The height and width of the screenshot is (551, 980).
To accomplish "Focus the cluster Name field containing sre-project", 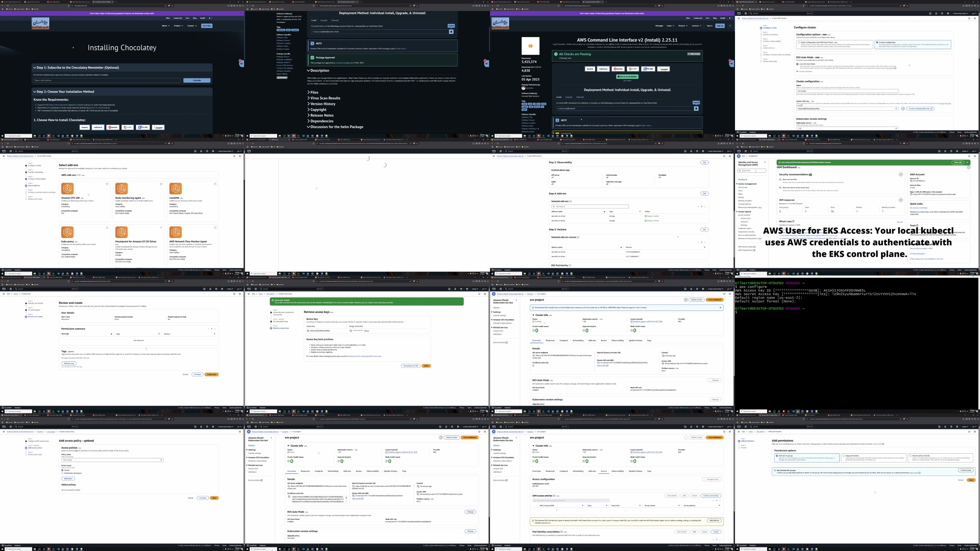I will tap(848, 91).
